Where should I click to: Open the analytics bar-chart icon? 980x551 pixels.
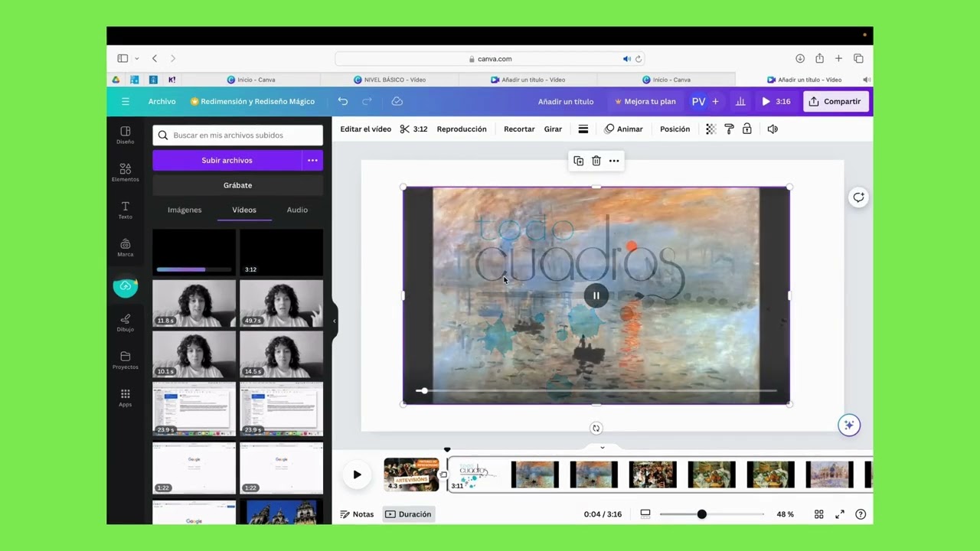click(740, 101)
